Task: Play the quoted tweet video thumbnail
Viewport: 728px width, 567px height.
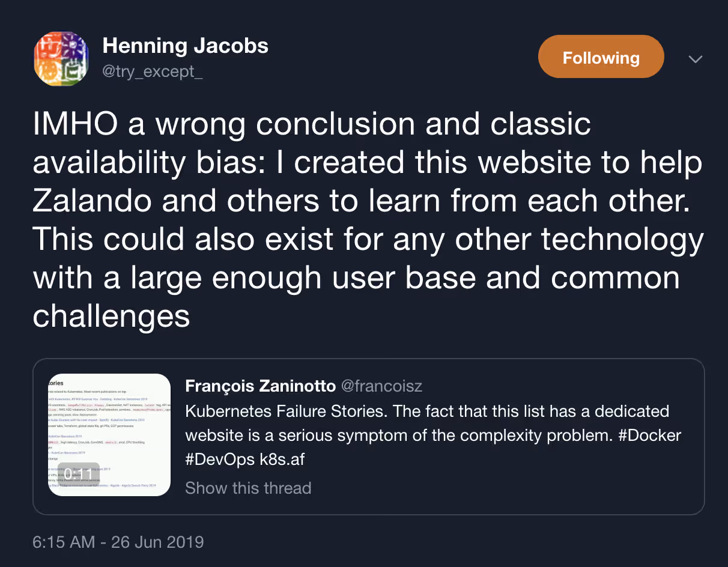Action: [110, 434]
